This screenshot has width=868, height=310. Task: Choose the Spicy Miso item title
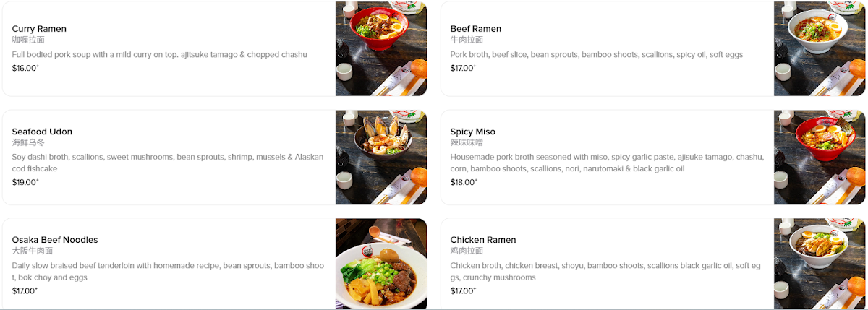coord(472,132)
